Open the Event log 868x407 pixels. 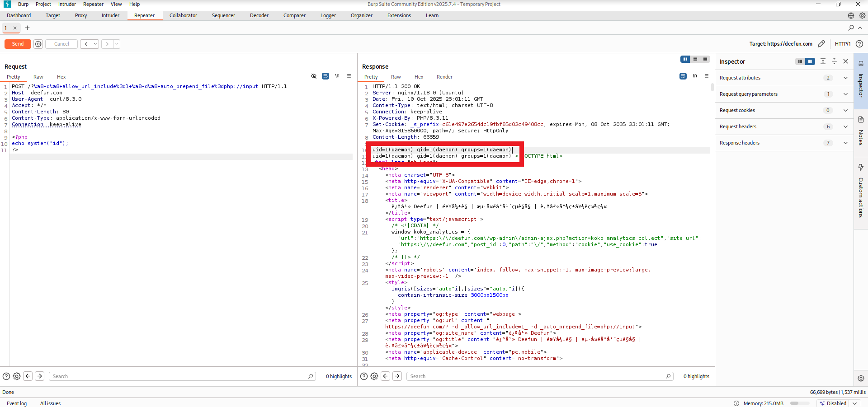pos(17,403)
